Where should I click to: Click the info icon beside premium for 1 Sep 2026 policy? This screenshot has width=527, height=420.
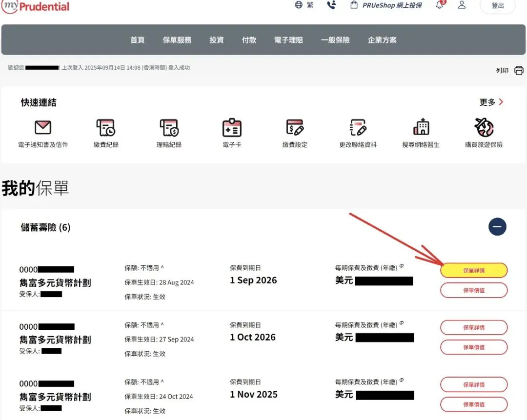pyautogui.click(x=402, y=266)
